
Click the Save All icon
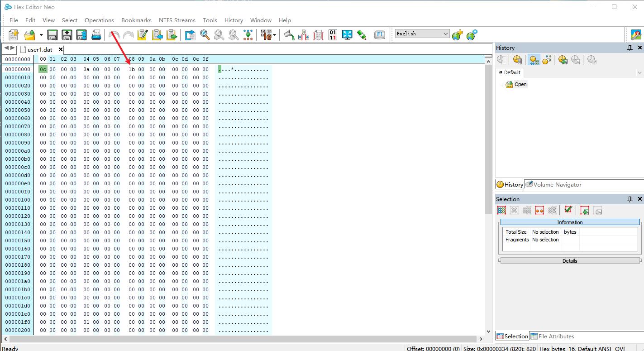click(81, 35)
